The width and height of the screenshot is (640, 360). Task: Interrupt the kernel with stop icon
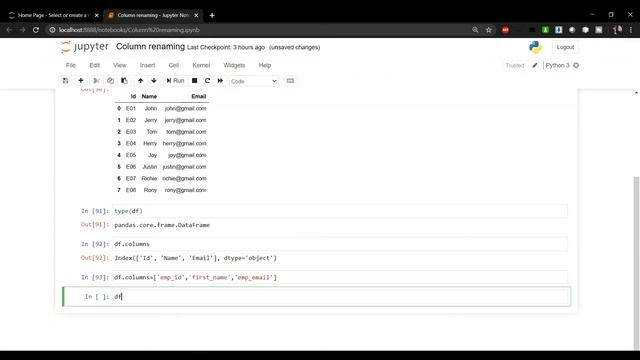pyautogui.click(x=195, y=81)
